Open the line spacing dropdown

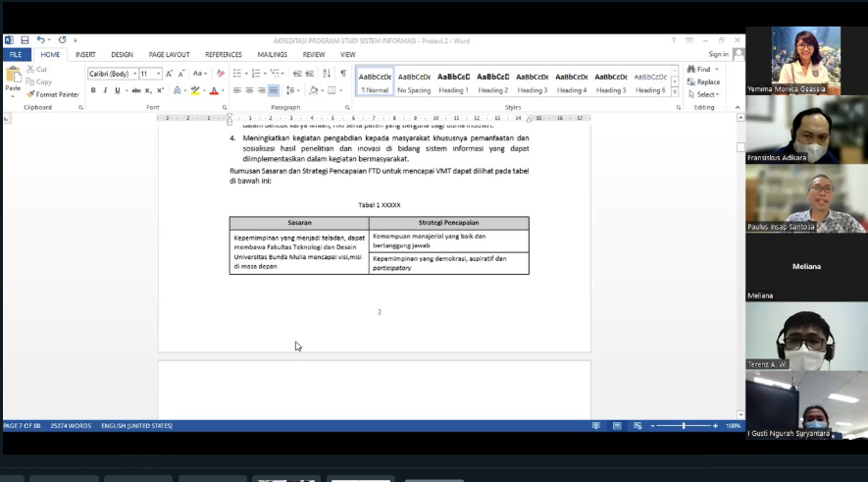[293, 90]
